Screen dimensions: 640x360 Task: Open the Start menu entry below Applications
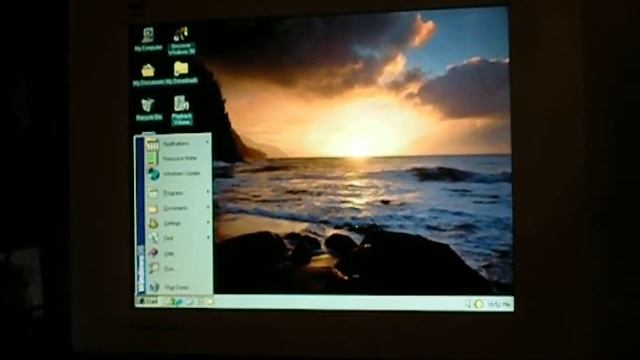click(x=178, y=158)
